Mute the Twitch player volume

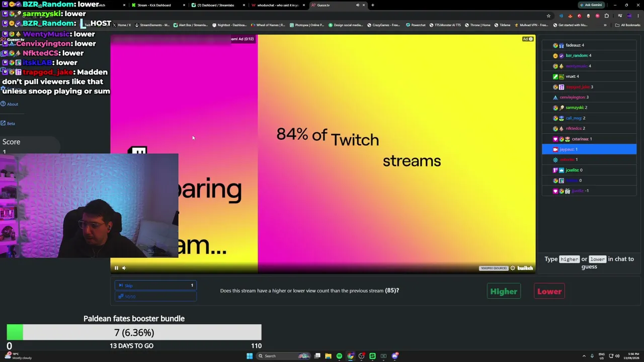point(124,268)
